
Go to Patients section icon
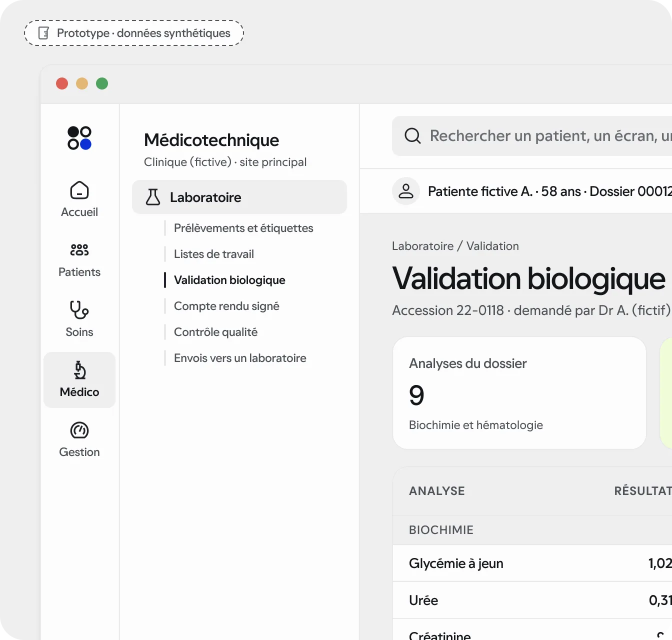(x=79, y=250)
